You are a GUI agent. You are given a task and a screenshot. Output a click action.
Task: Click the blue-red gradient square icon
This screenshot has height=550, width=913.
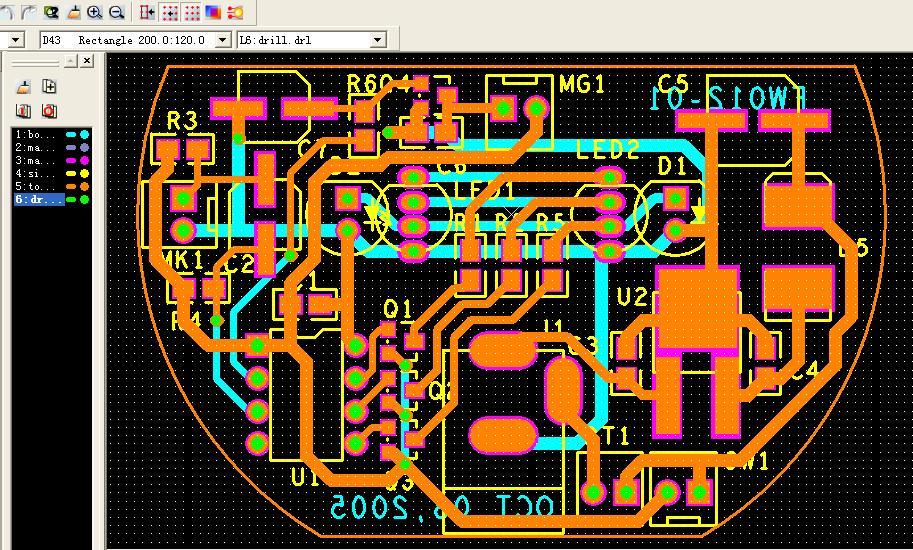[213, 12]
